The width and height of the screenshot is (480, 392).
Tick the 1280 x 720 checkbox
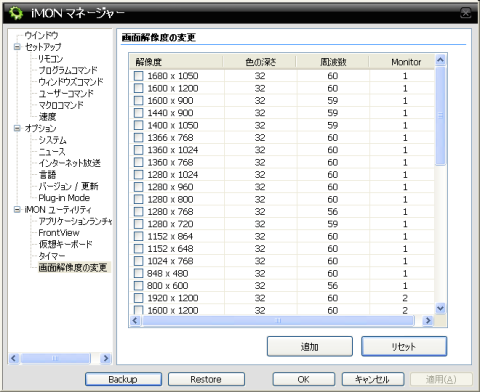tap(138, 224)
